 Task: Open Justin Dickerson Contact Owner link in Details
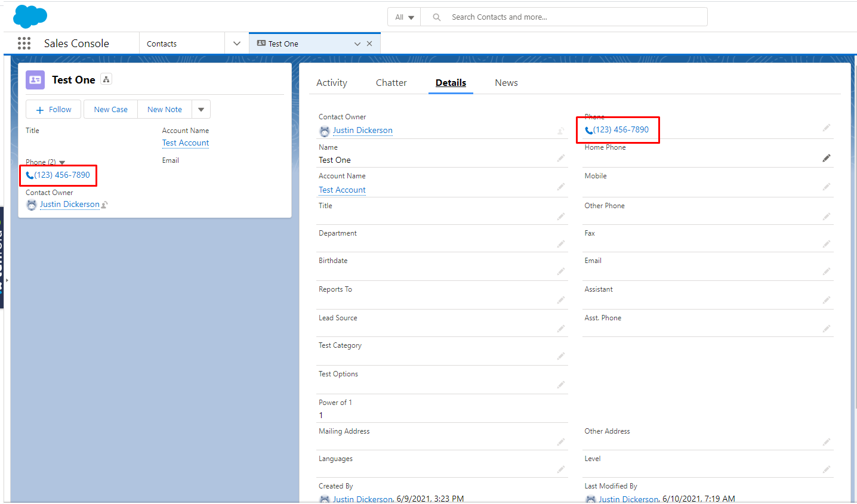pyautogui.click(x=363, y=131)
